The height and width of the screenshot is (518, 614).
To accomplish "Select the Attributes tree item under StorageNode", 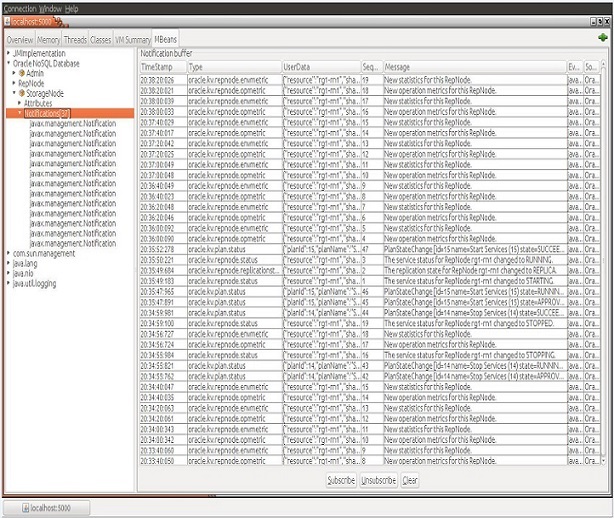I will (x=38, y=103).
